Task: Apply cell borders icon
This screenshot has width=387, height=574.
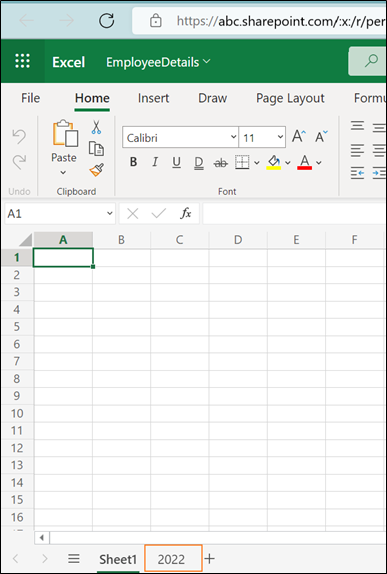Action: pyautogui.click(x=242, y=162)
